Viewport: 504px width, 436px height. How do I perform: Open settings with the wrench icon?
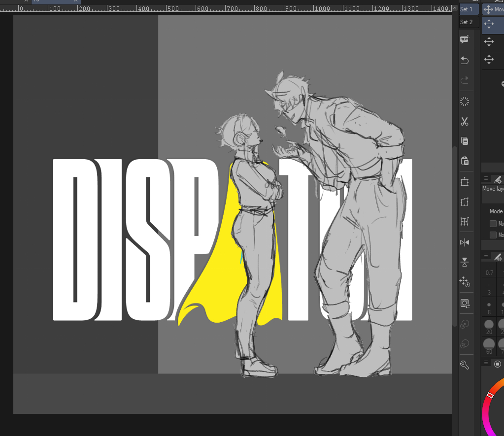pos(464,365)
